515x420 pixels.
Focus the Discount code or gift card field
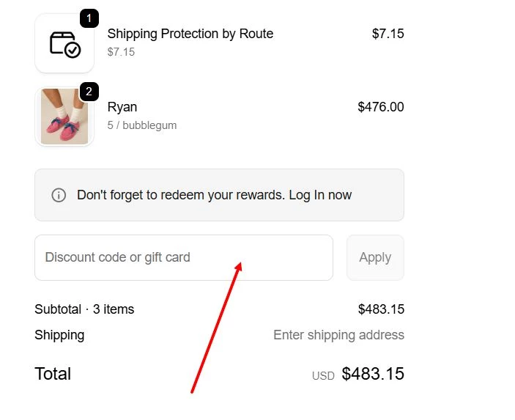tap(183, 257)
